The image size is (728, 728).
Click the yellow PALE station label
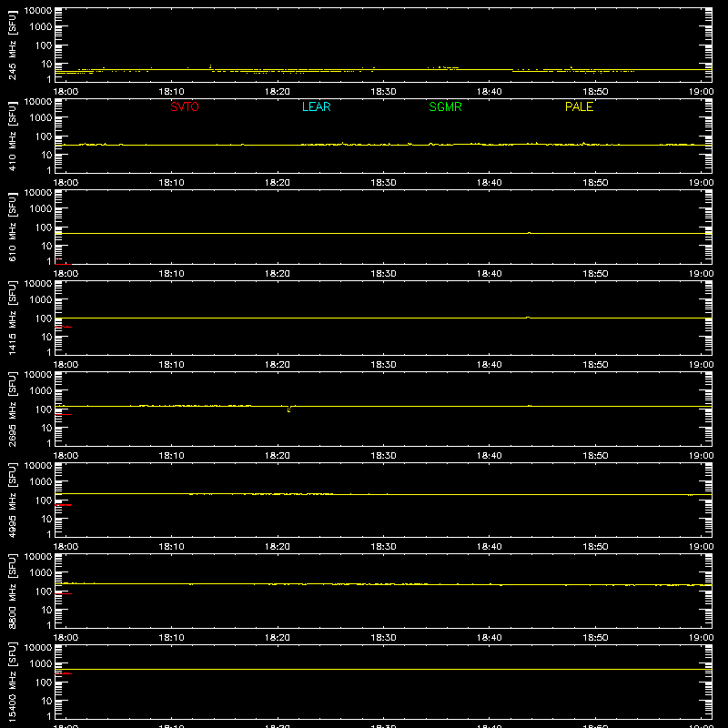579,106
